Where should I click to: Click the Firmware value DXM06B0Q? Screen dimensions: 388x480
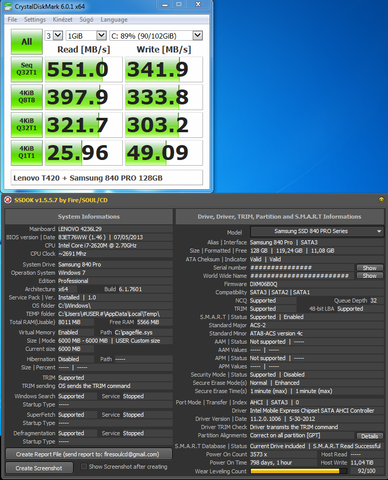264,284
